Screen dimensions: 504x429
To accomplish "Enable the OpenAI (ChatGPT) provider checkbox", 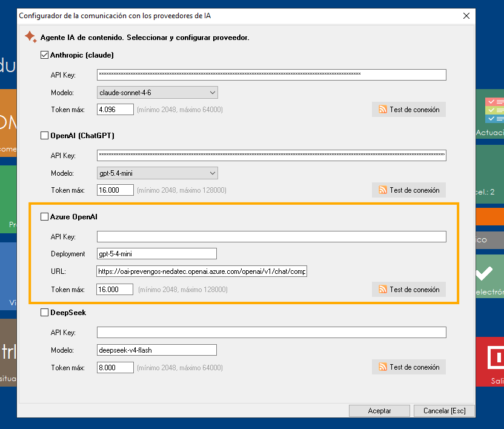I will coord(44,135).
